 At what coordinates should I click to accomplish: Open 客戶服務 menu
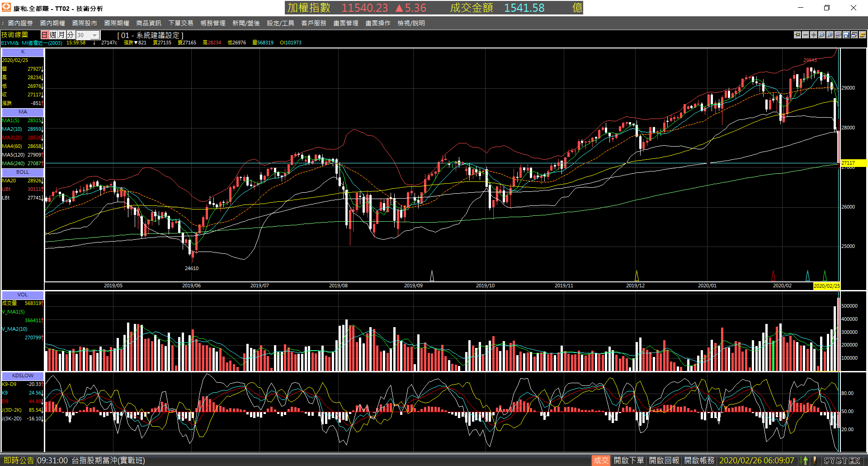pyautogui.click(x=314, y=23)
